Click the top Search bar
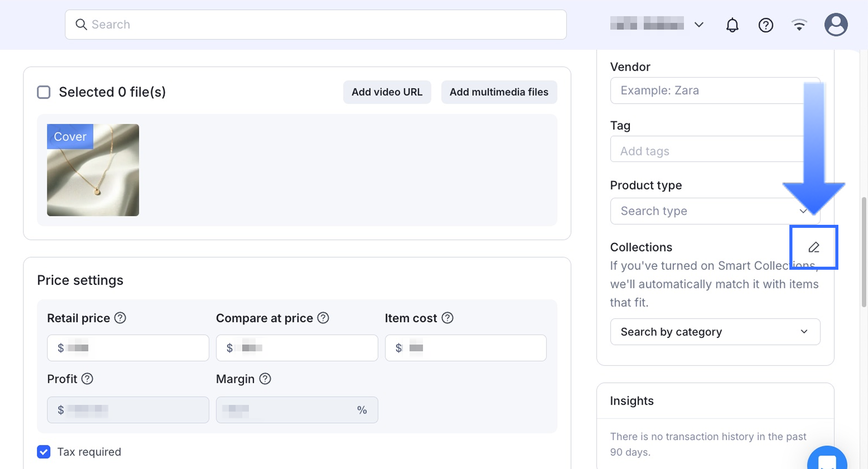This screenshot has width=868, height=469. tap(316, 25)
